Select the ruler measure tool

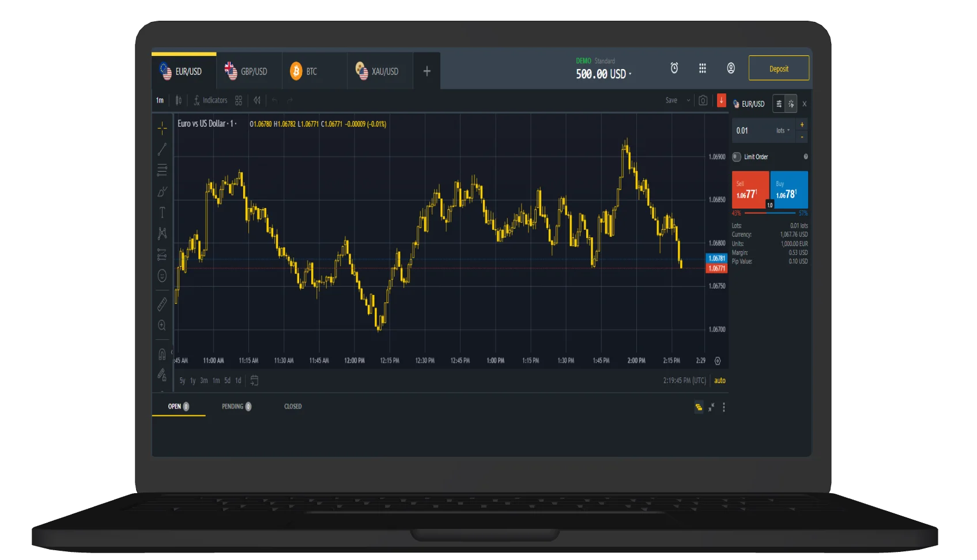point(162,304)
